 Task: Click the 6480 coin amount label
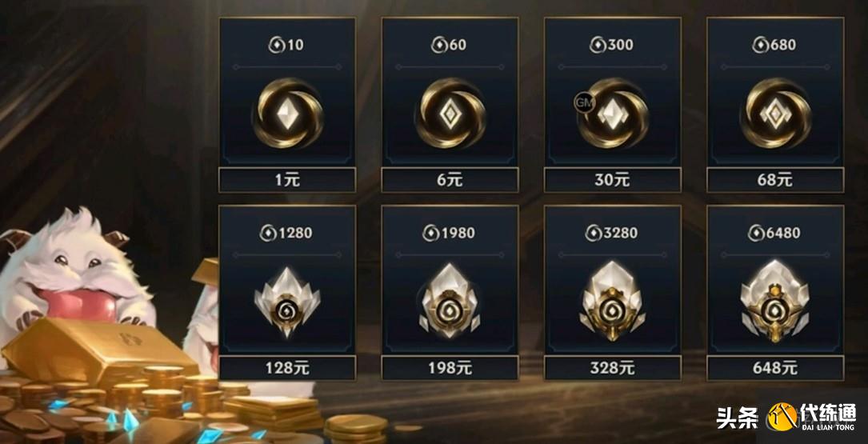(x=775, y=233)
